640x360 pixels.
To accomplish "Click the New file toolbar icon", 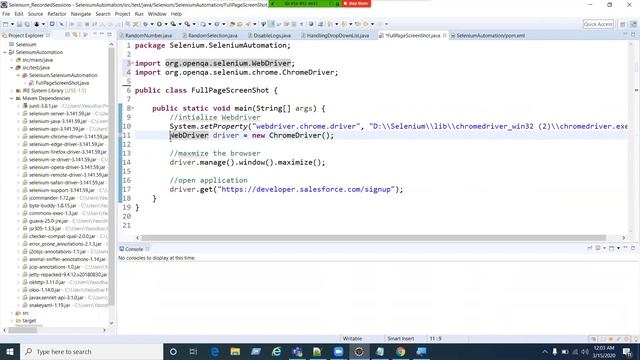I will [x=6, y=24].
